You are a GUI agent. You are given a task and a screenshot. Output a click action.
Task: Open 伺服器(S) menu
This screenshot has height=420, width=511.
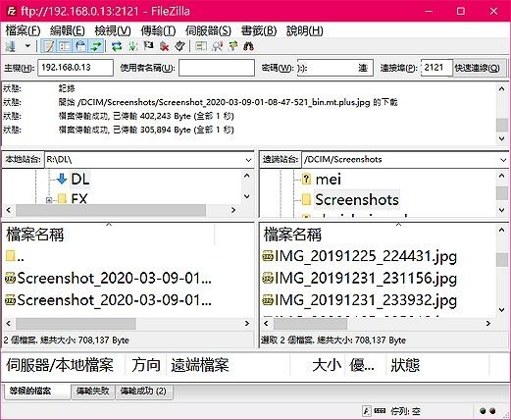[x=208, y=30]
